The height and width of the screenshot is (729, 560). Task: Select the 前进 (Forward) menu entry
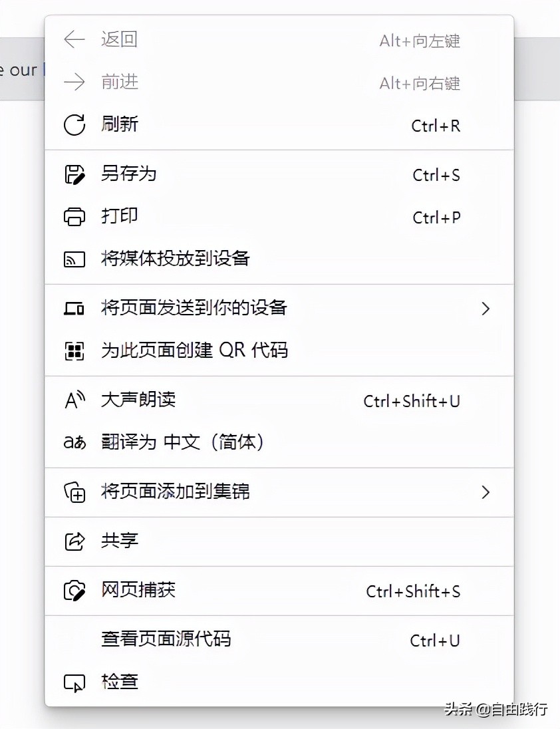tap(120, 82)
